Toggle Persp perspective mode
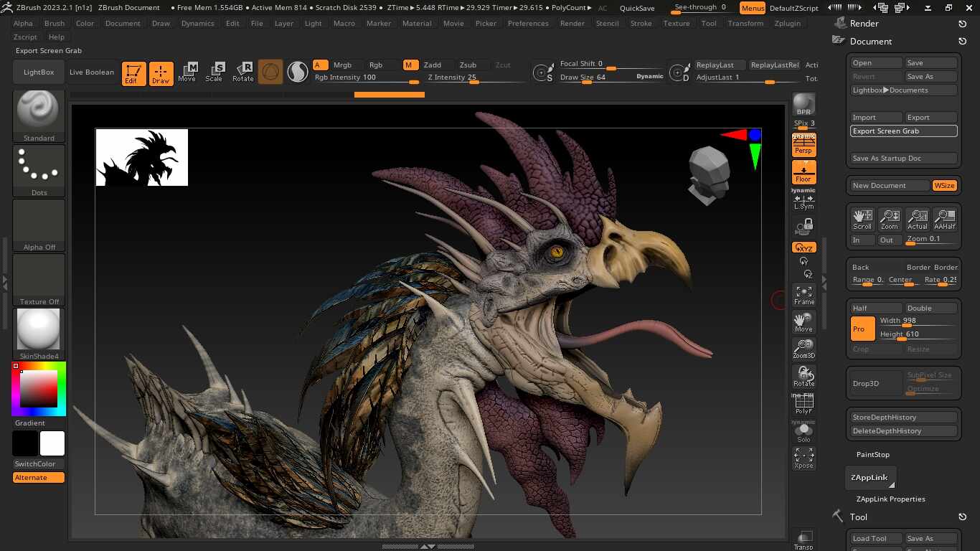Screen dimensions: 980x551 coord(804,146)
